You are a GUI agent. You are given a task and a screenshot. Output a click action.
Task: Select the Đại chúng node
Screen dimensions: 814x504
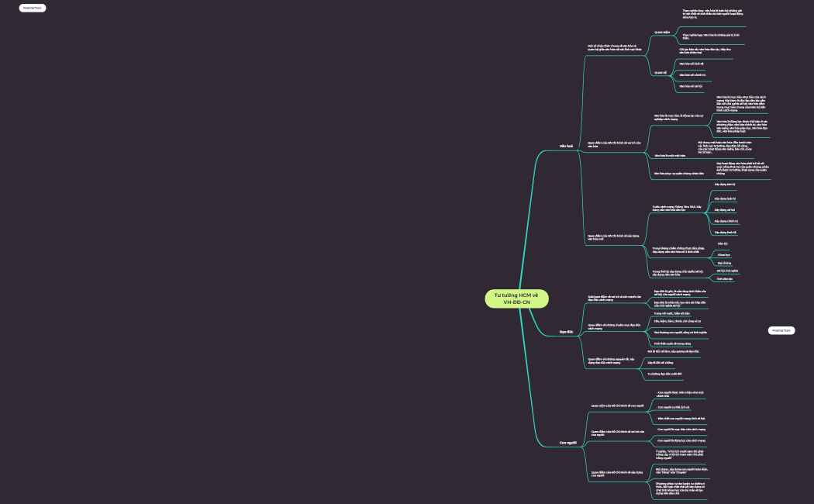pos(724,263)
